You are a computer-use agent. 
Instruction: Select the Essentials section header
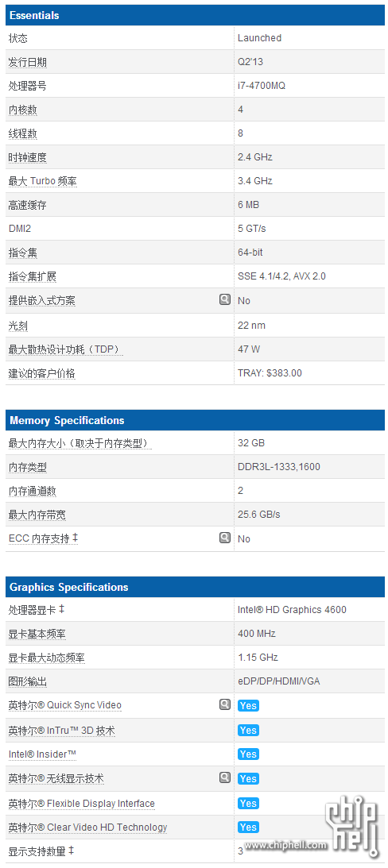[x=195, y=16]
